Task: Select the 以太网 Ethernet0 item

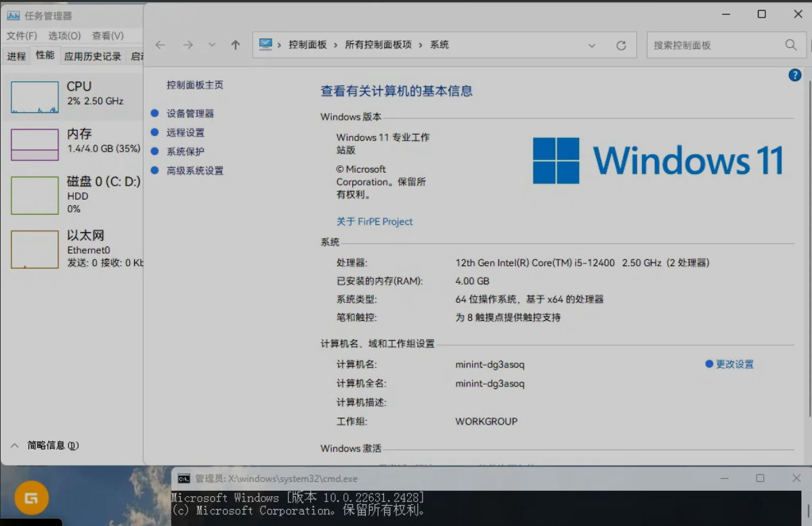Action: pos(73,249)
